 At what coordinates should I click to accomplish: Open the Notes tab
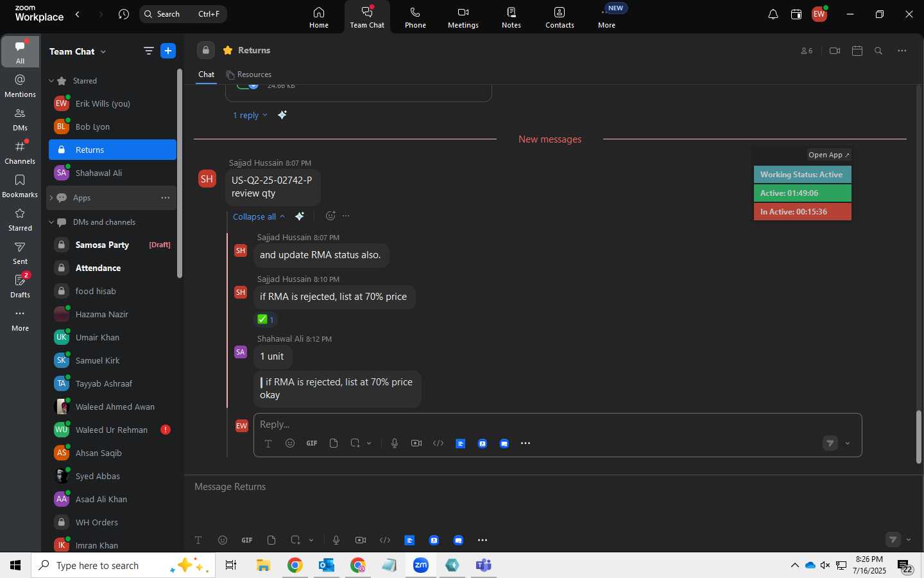(511, 17)
